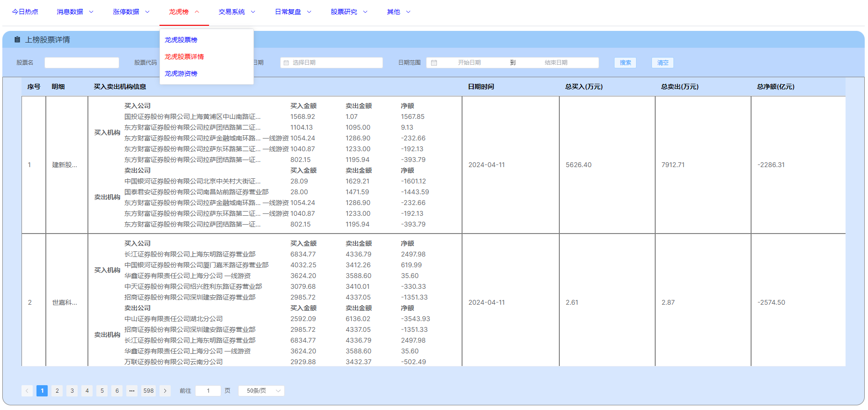Click the 建新股... stock name cell

click(65, 165)
